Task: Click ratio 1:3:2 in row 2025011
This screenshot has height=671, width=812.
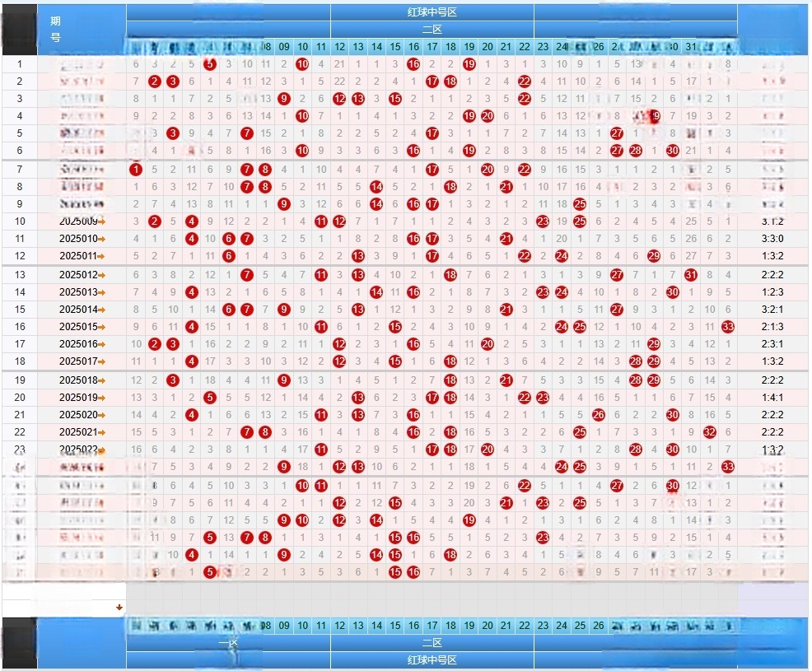Action: tap(772, 256)
